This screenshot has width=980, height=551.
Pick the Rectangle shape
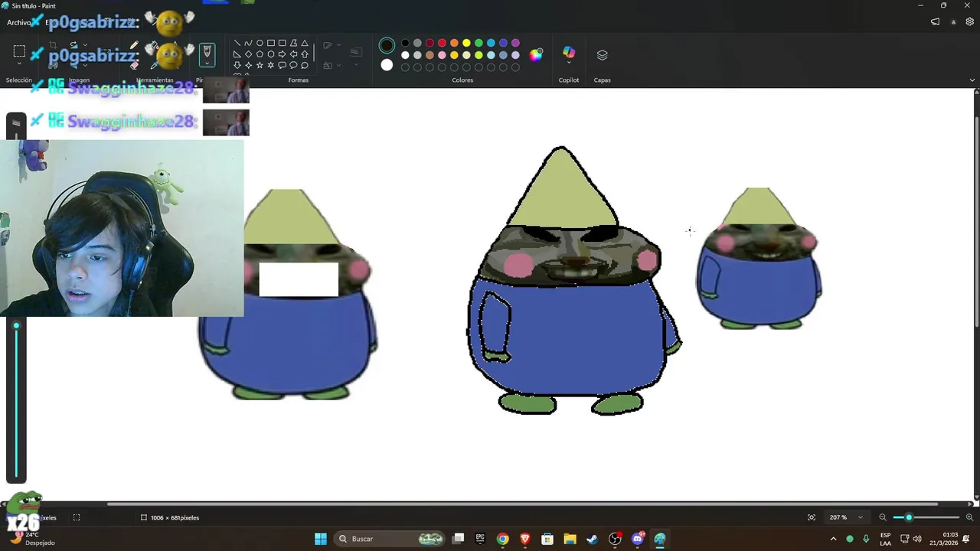[x=271, y=43]
